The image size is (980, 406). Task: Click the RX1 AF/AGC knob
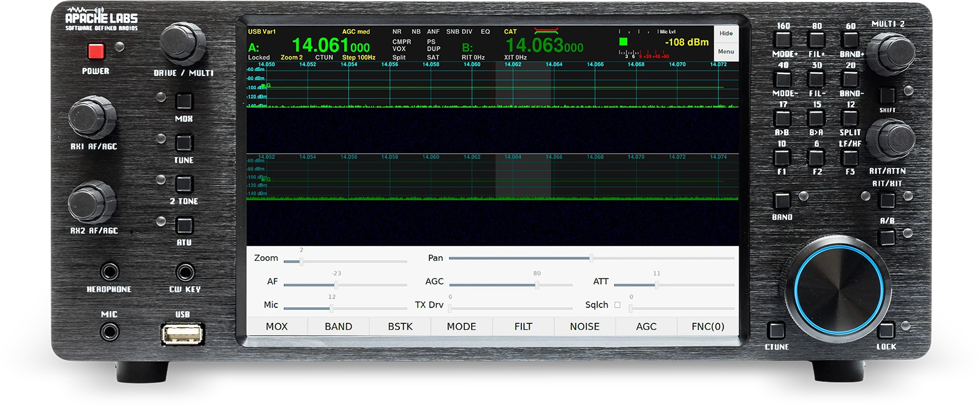click(x=92, y=118)
